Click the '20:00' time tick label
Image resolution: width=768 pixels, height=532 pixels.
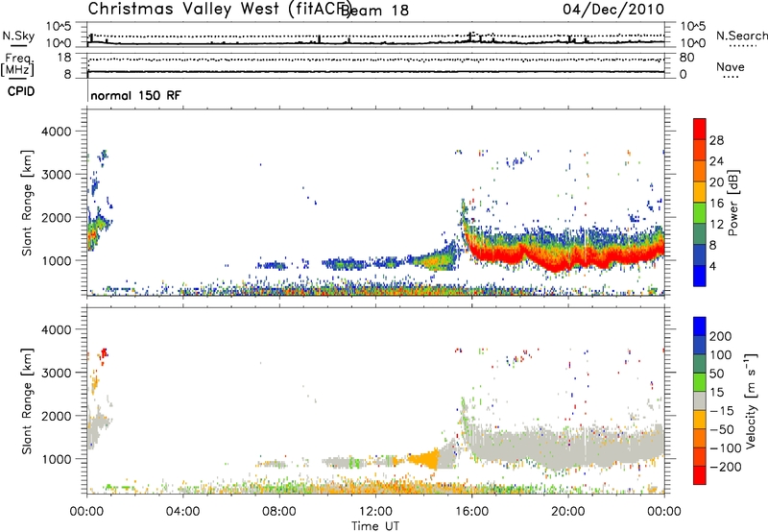(x=567, y=512)
